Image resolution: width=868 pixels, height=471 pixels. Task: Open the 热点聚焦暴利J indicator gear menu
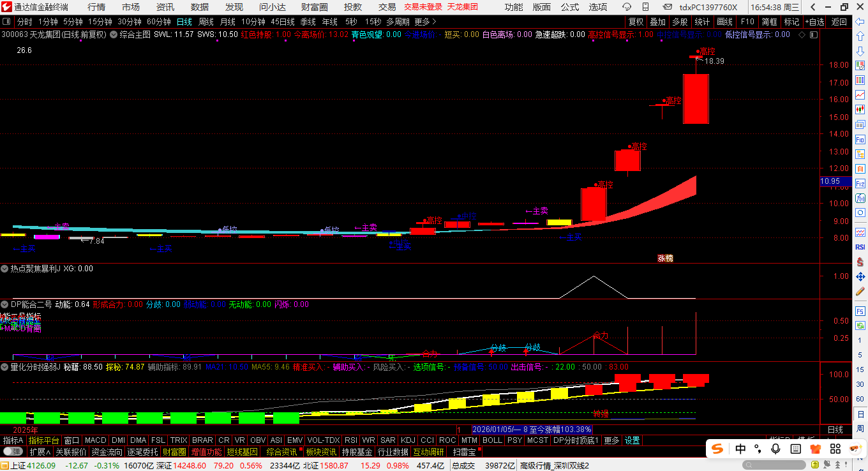click(5, 269)
